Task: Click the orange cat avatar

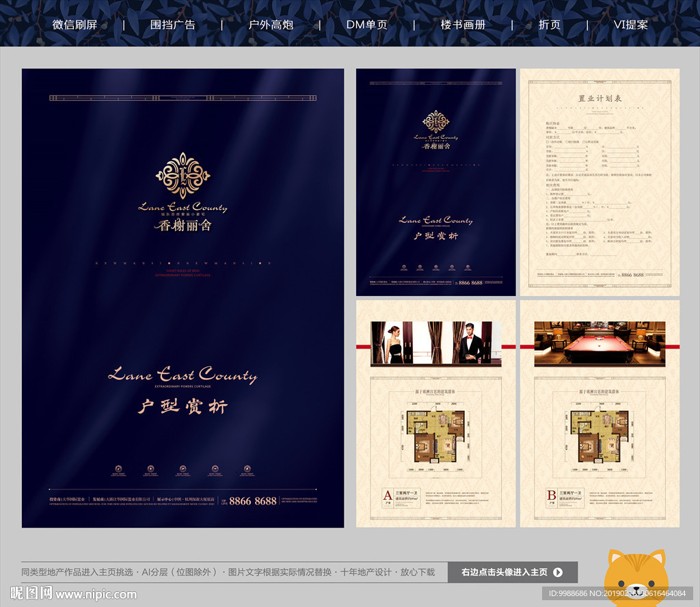Action: pyautogui.click(x=636, y=576)
